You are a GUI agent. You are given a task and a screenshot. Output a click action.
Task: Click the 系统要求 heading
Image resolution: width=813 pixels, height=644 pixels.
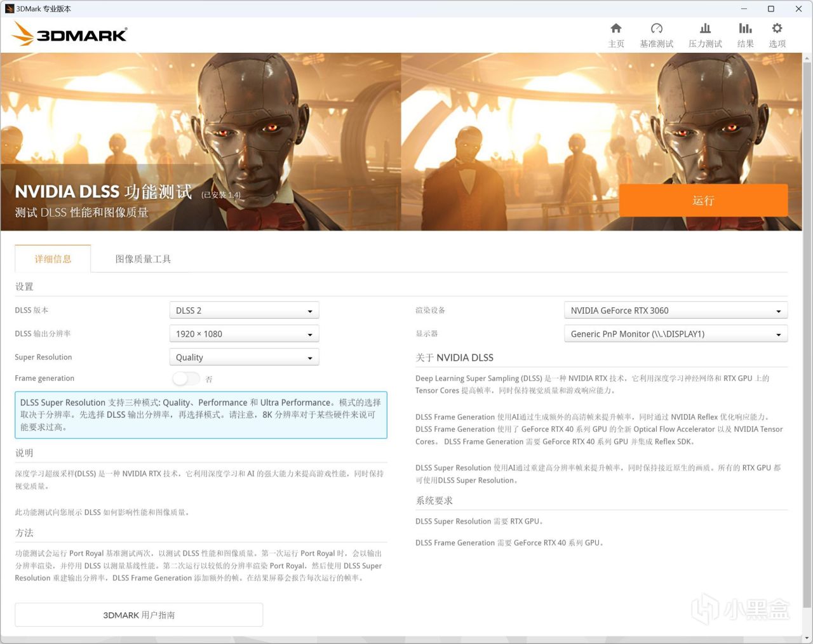click(x=434, y=500)
